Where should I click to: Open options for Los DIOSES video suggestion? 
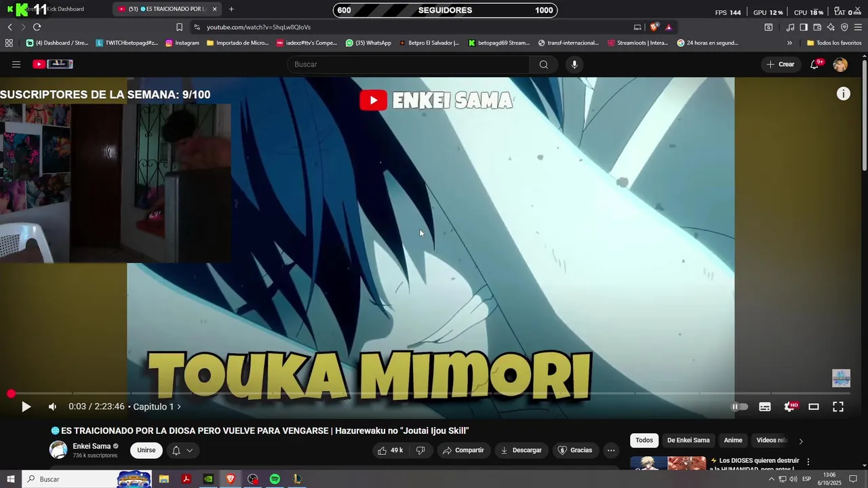[x=808, y=462]
